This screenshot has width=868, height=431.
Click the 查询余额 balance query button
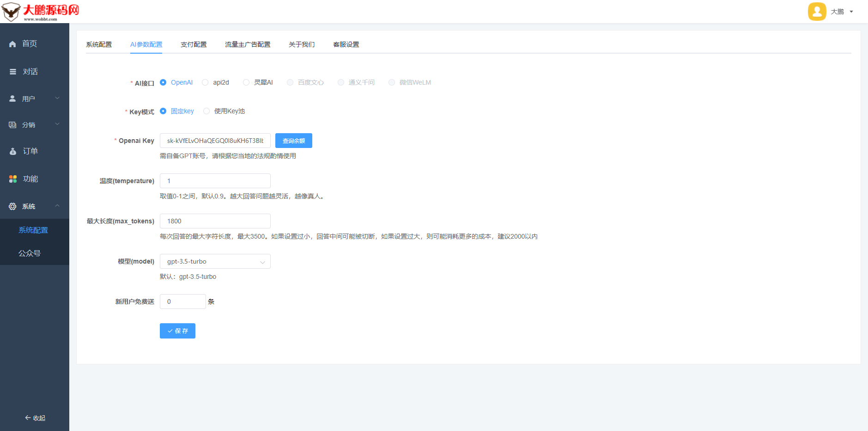point(293,140)
